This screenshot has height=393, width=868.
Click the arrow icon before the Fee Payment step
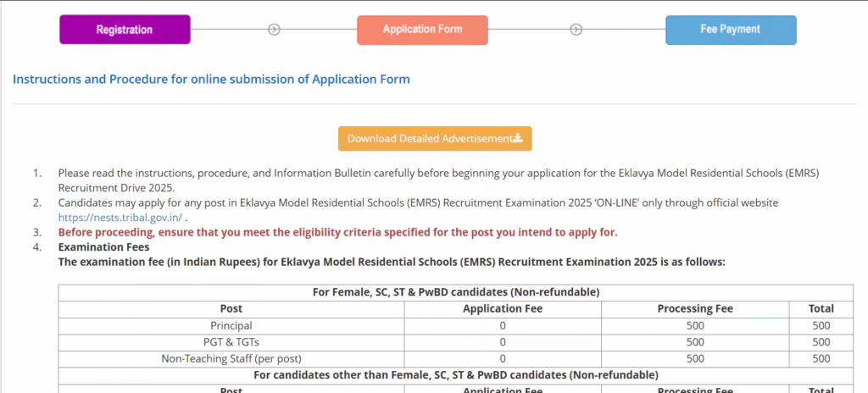[576, 30]
